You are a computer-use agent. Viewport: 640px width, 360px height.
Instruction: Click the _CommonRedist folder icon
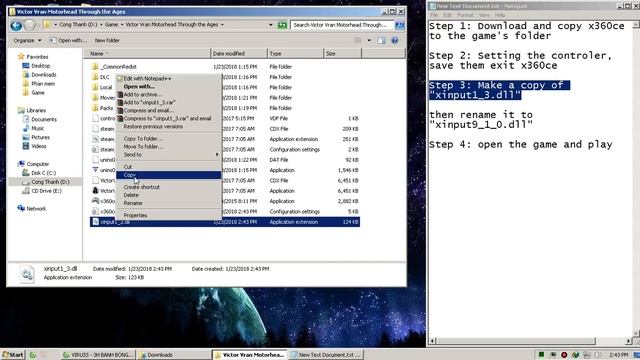coord(95,67)
